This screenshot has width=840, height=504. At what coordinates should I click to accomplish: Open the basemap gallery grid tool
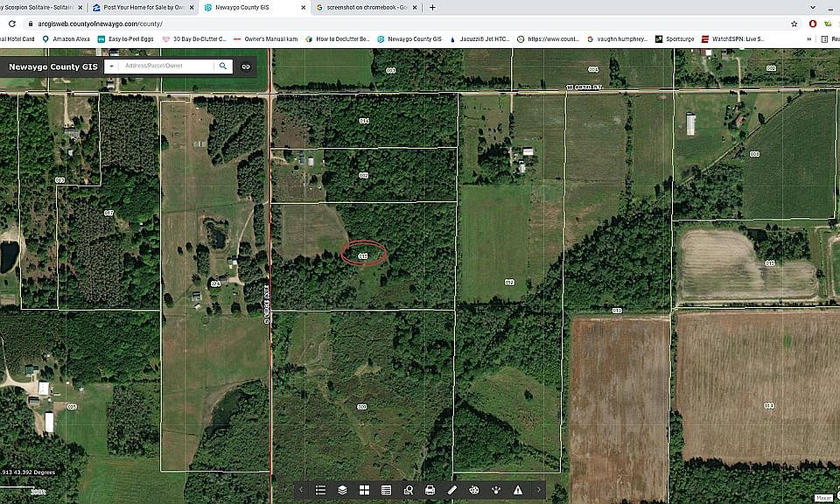364,490
